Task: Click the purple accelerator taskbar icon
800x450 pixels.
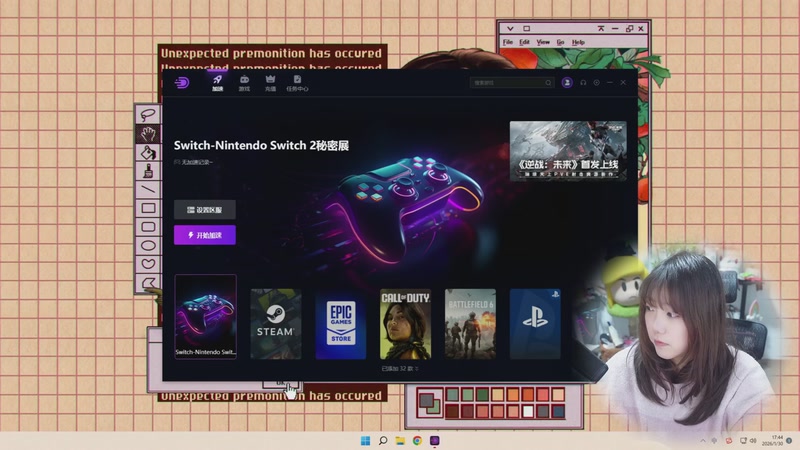Action: (435, 441)
